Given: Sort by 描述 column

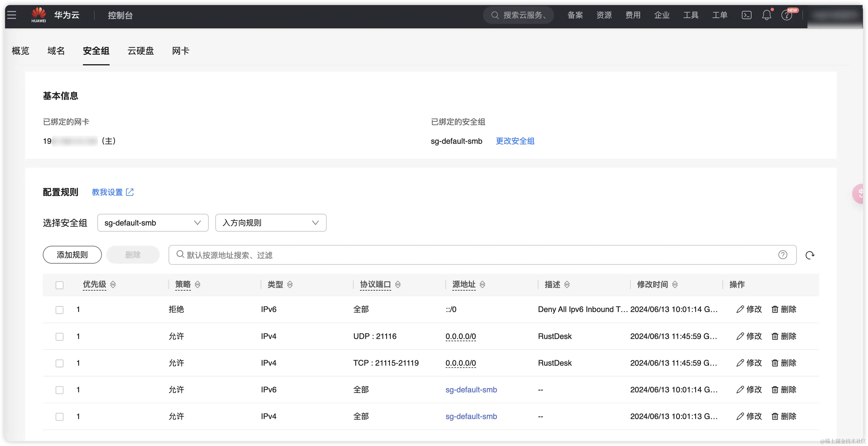Looking at the screenshot, I should click(x=567, y=285).
